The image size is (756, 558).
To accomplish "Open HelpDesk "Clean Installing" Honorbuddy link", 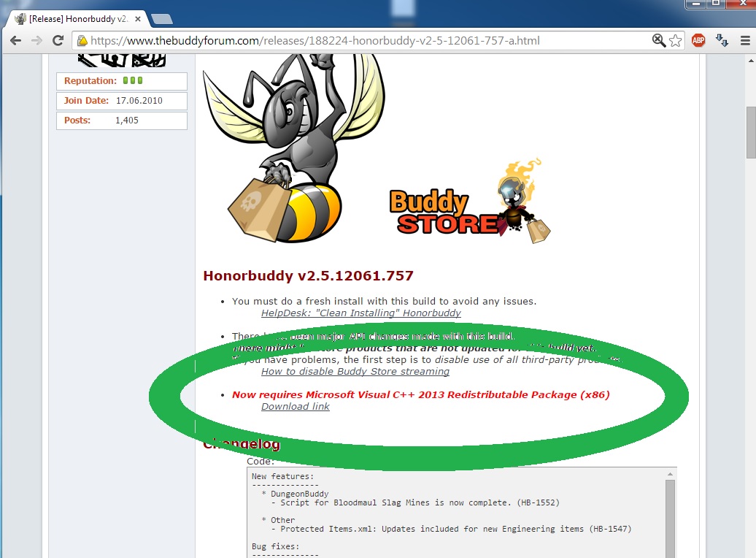I will [361, 313].
